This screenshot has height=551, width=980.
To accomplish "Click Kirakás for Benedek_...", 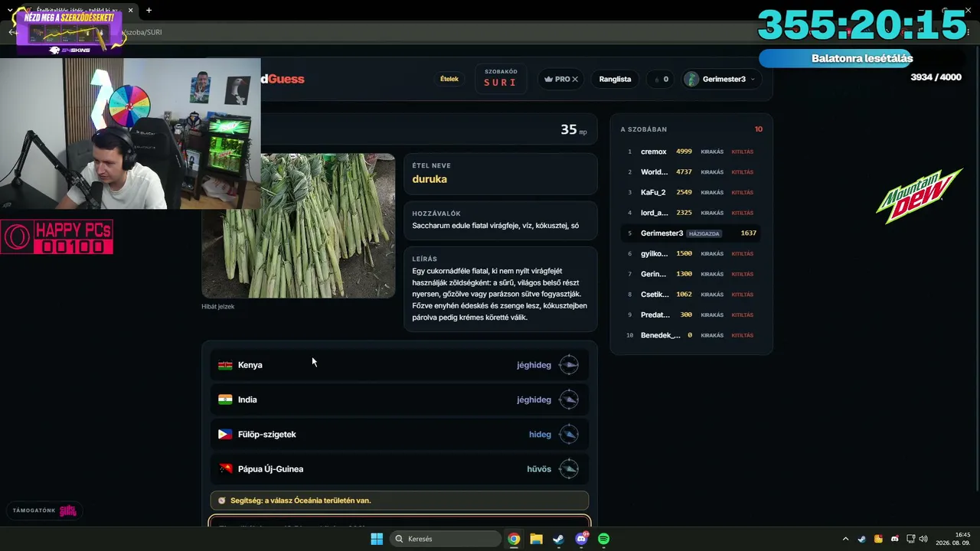I will (712, 335).
